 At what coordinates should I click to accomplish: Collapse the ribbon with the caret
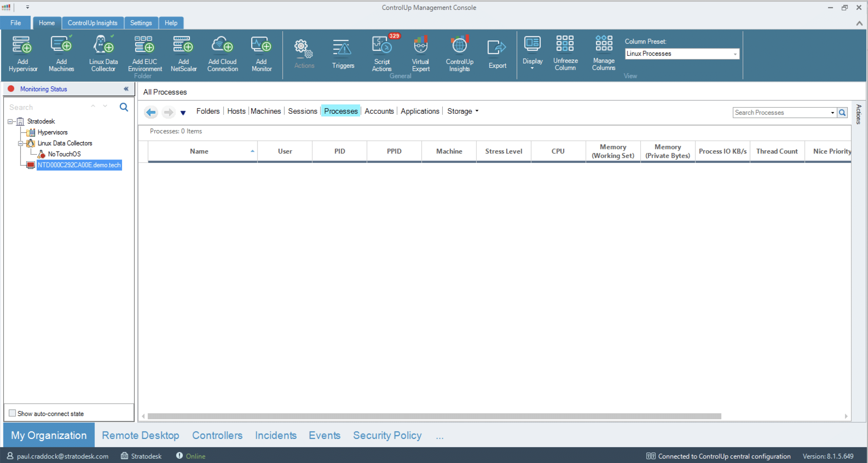(859, 23)
